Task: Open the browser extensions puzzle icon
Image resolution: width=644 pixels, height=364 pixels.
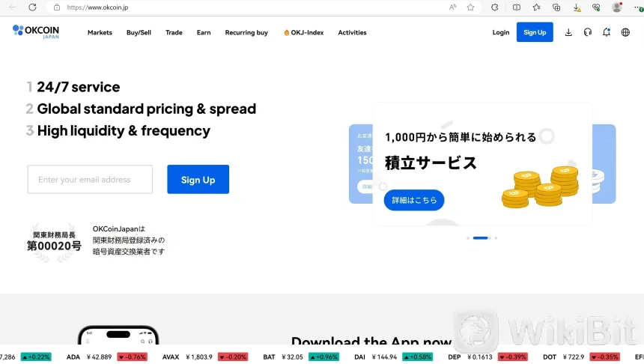Action: point(495,7)
